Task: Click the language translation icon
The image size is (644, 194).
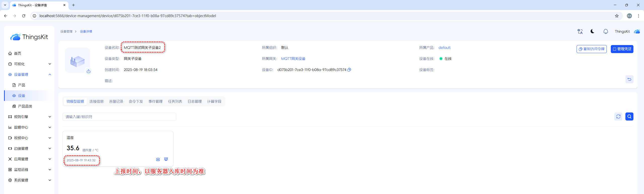Action: tap(580, 31)
